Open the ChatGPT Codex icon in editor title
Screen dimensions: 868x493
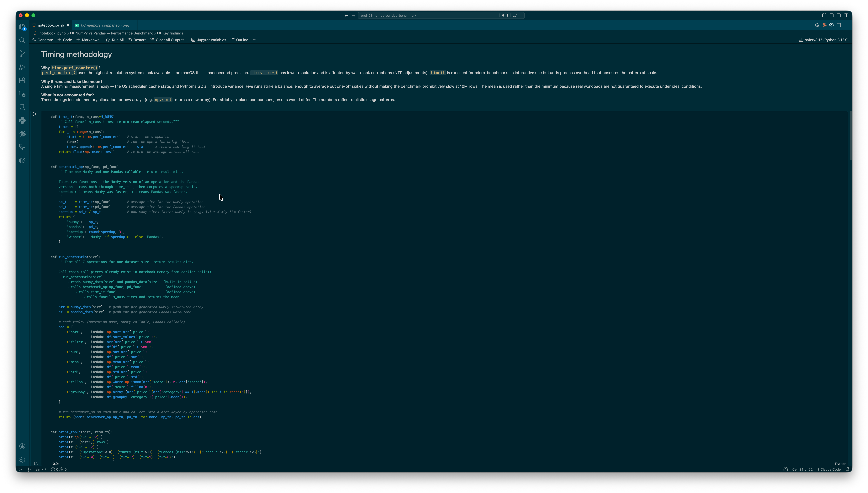[x=831, y=25]
